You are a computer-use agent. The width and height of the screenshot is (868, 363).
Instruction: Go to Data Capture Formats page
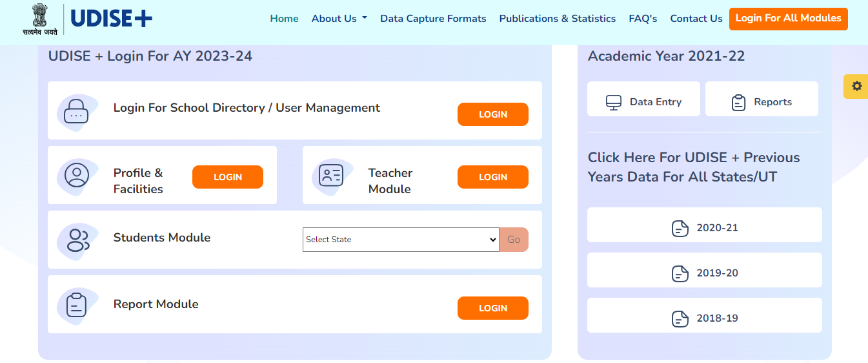(x=433, y=19)
